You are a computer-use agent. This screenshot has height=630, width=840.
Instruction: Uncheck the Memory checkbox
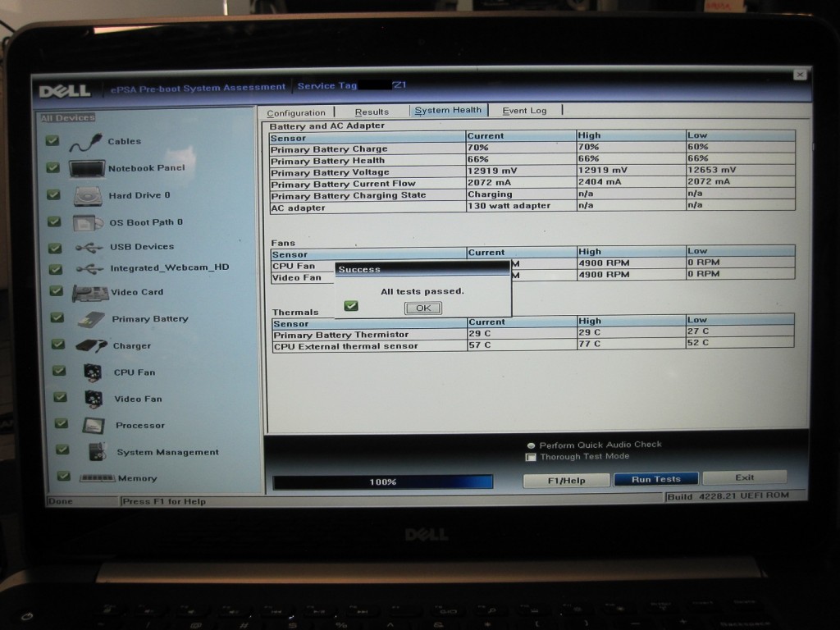coord(63,476)
